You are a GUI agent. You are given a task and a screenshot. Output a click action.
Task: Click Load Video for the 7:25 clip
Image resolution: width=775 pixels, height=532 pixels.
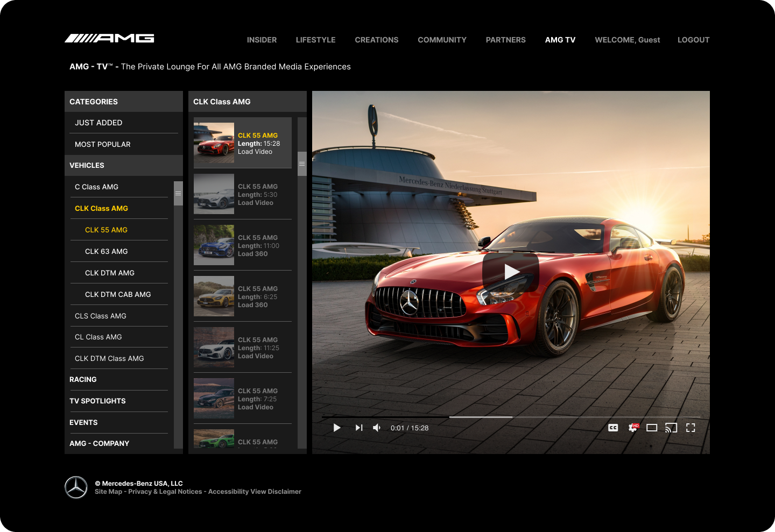point(256,407)
